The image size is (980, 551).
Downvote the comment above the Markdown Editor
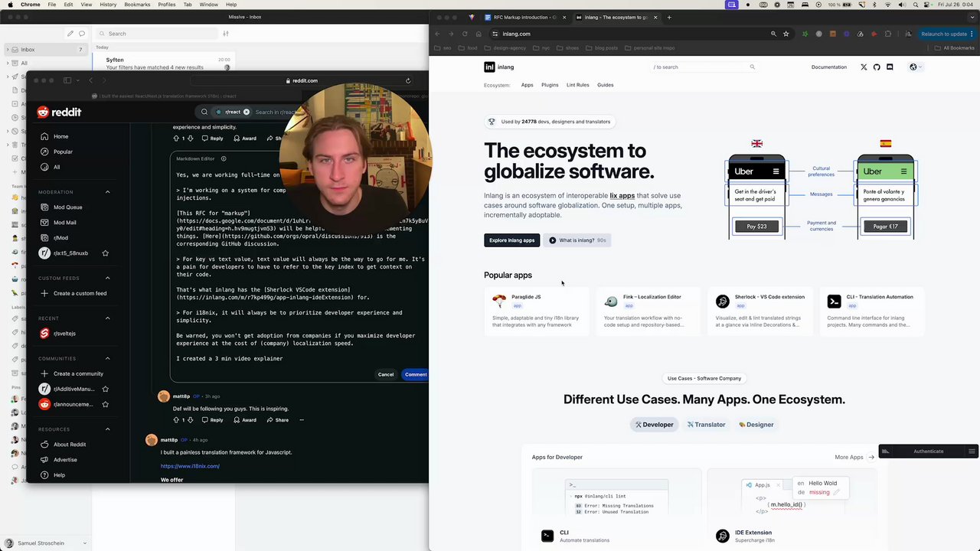tap(191, 139)
